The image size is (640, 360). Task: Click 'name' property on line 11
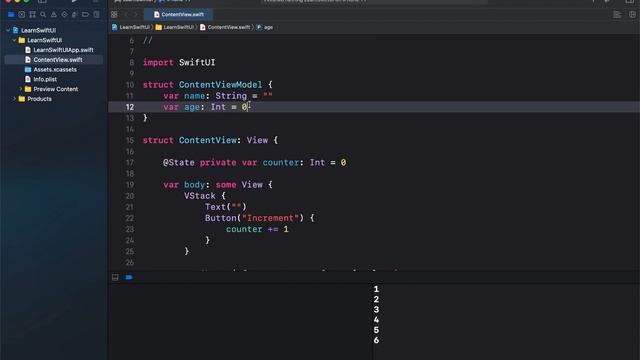(194, 96)
